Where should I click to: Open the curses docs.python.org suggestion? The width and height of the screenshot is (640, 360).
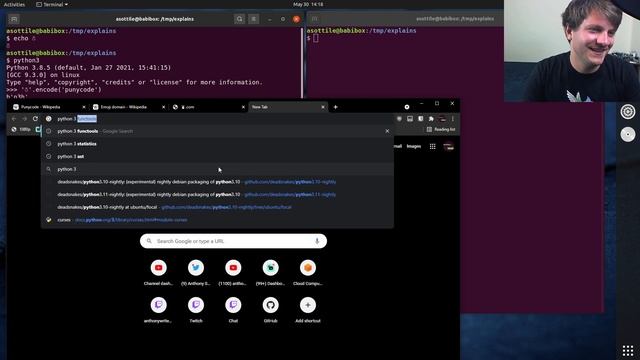pos(217,220)
